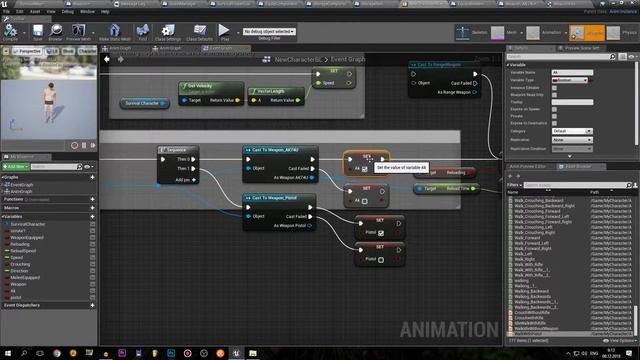
Task: Add a new variable with plus icon
Action: tap(93, 217)
